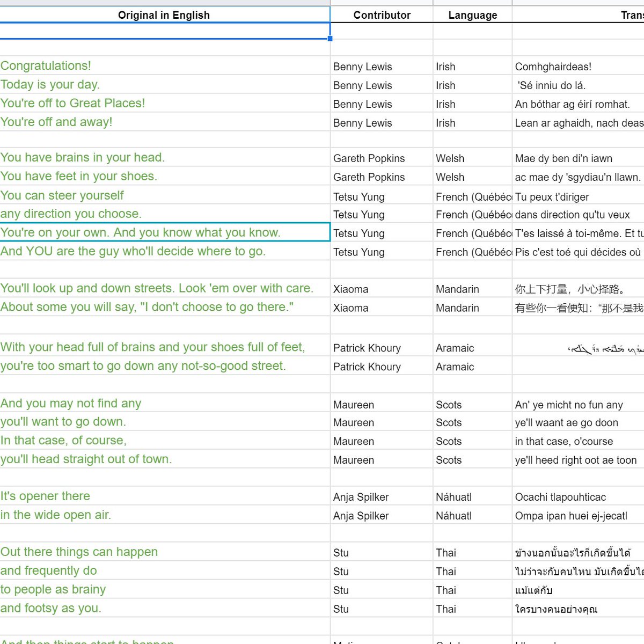Select the 'An bóthar ag éirí romhat.' cell
644x644 pixels.
coord(579,104)
